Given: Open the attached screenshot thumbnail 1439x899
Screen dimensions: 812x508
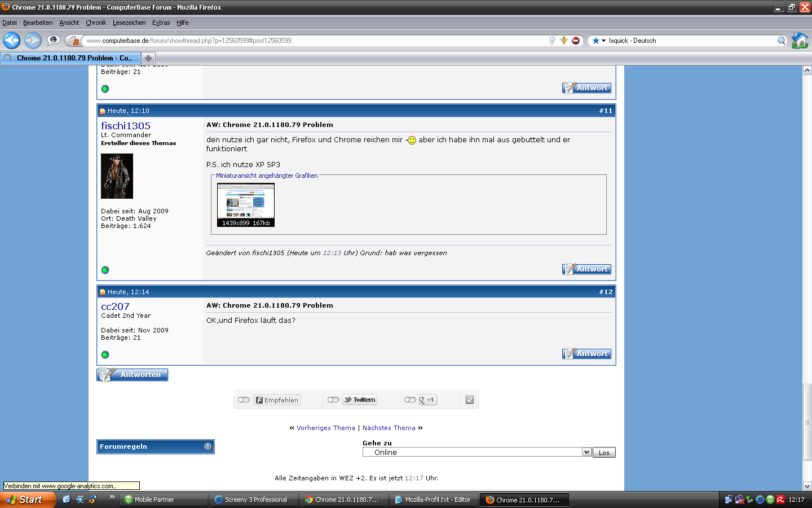Looking at the screenshot, I should [x=246, y=205].
